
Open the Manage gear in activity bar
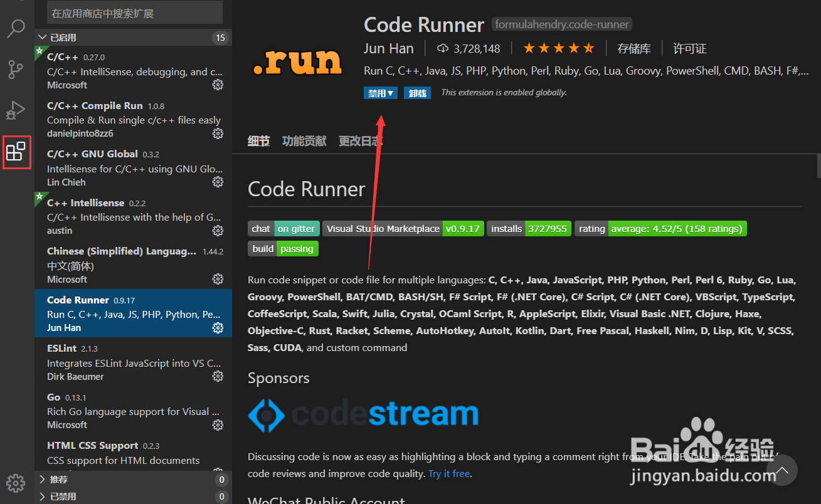[16, 483]
